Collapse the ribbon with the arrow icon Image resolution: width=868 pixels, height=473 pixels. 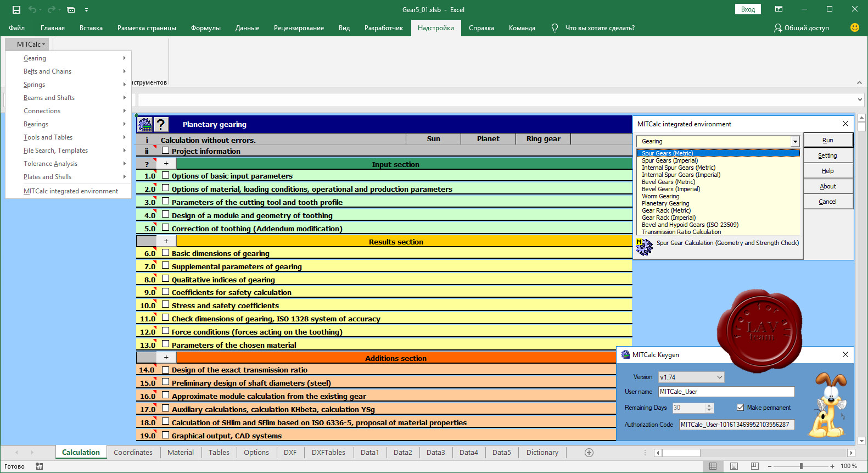pos(859,82)
